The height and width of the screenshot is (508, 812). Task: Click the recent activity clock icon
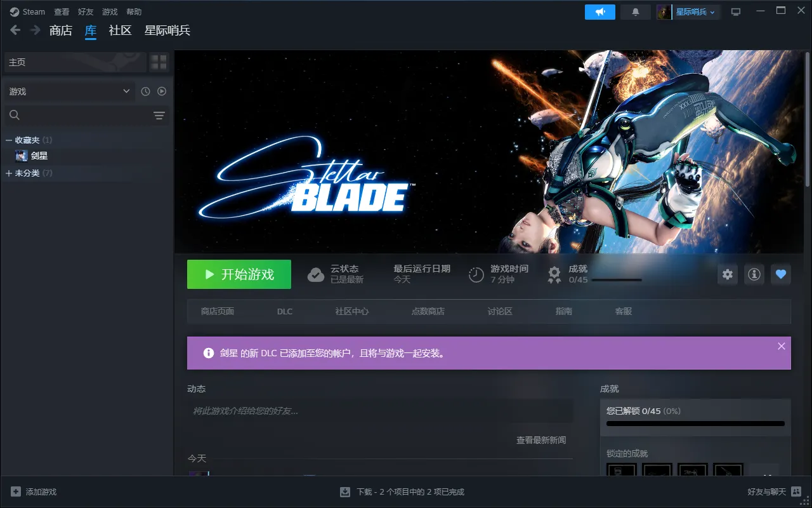tap(145, 91)
